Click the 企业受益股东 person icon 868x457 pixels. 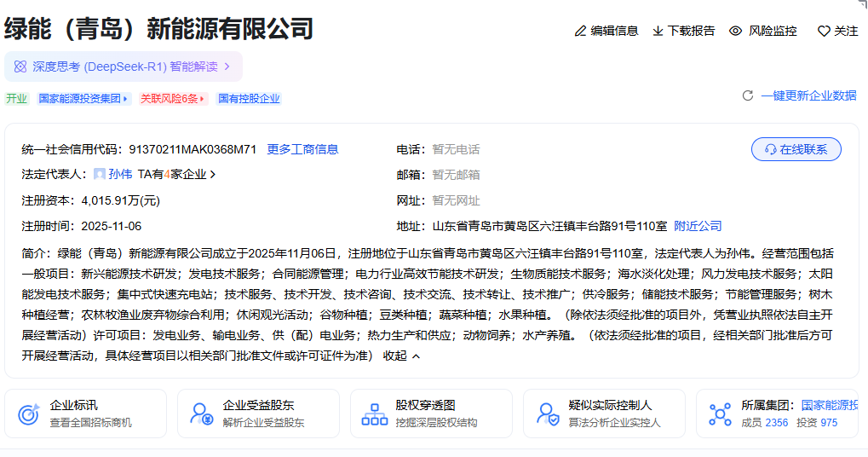(202, 414)
